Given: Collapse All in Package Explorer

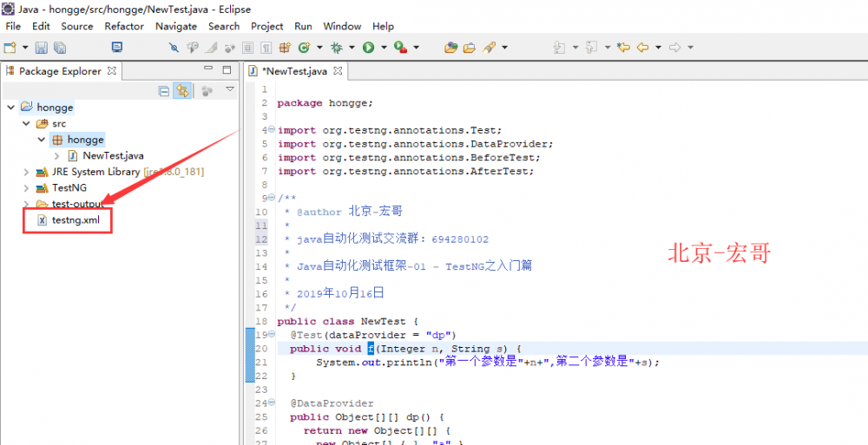Looking at the screenshot, I should (x=164, y=90).
